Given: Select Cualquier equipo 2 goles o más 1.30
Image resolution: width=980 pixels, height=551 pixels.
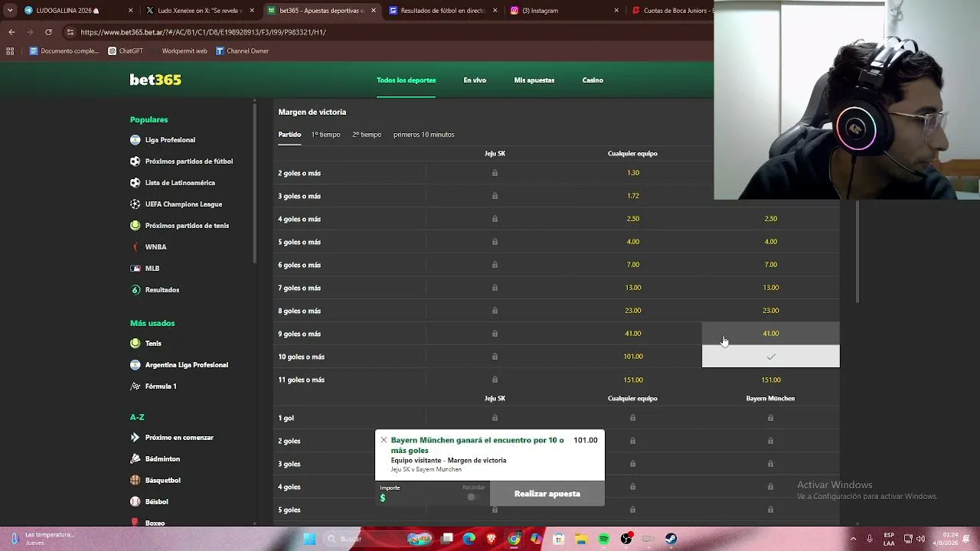Looking at the screenshot, I should pos(632,173).
